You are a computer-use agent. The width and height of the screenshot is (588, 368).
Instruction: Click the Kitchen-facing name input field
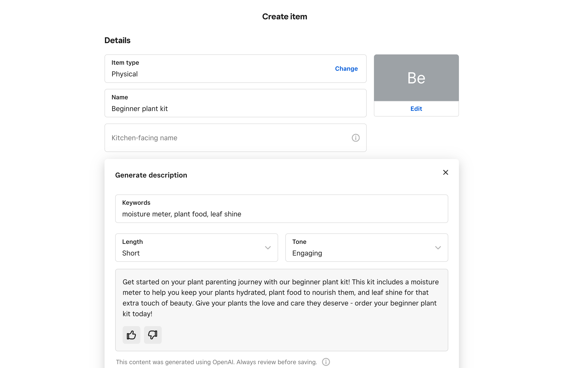235,138
